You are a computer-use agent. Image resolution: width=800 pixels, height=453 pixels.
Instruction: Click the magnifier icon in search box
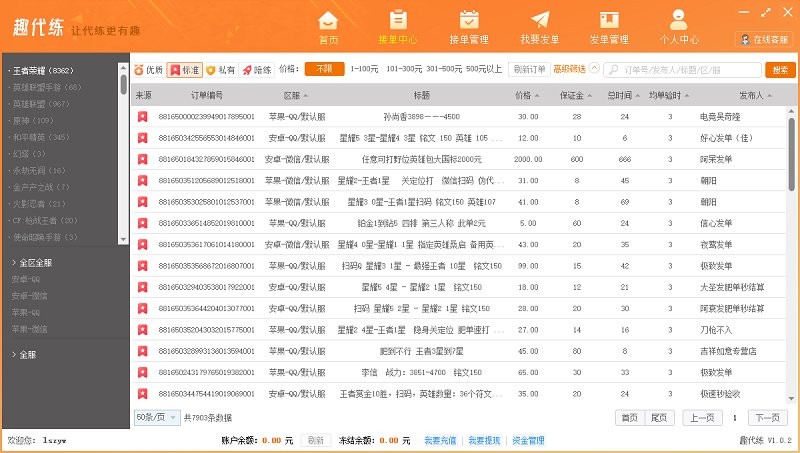612,70
